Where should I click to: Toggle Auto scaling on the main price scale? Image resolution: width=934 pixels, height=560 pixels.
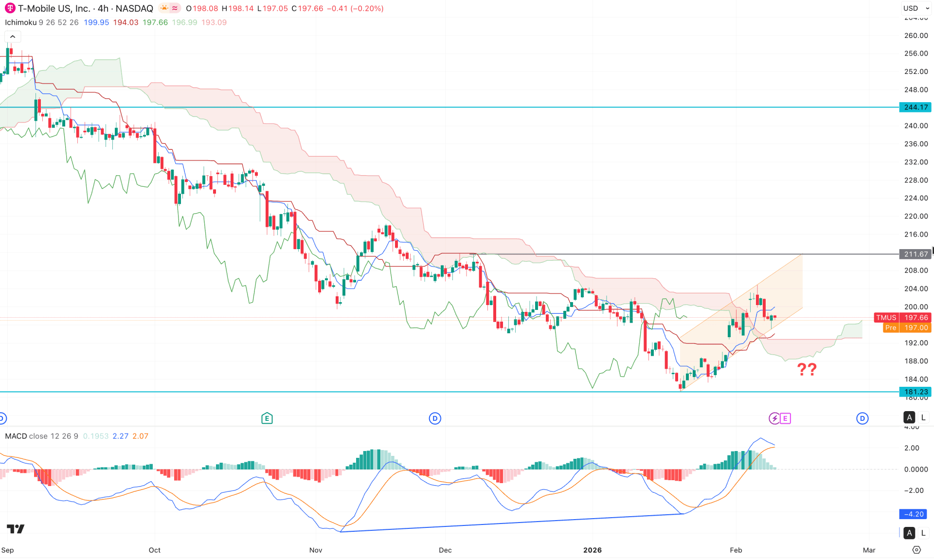coord(909,417)
